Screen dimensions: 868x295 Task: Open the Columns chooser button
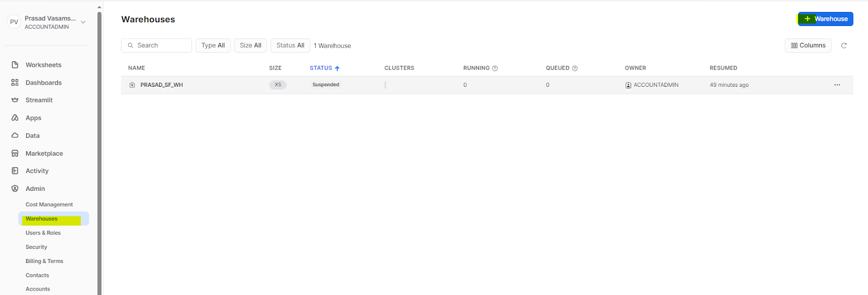pos(808,46)
